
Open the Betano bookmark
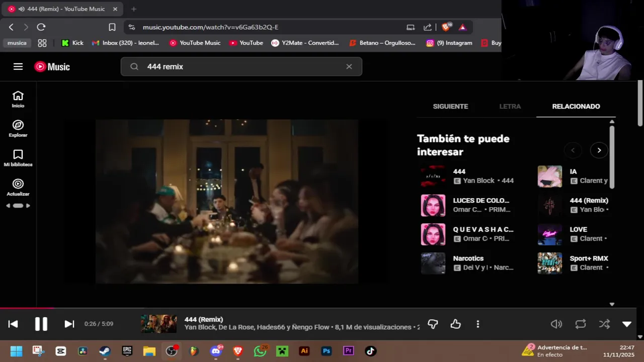(x=382, y=43)
